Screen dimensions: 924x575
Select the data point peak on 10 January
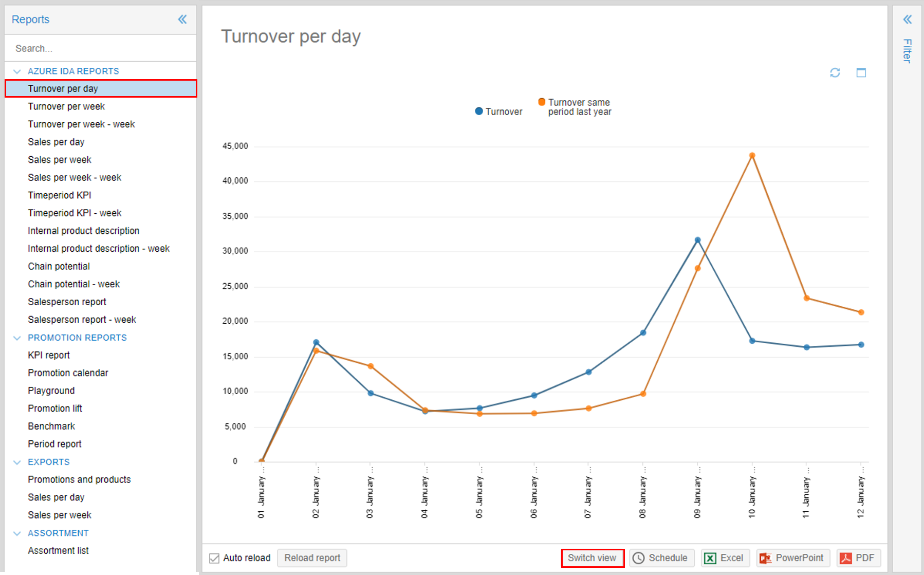pos(752,154)
